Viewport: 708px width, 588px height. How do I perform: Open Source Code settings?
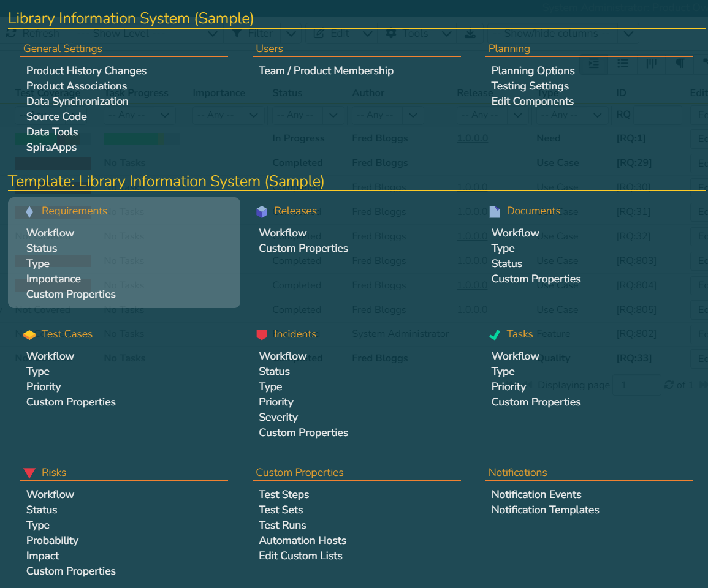coord(56,116)
